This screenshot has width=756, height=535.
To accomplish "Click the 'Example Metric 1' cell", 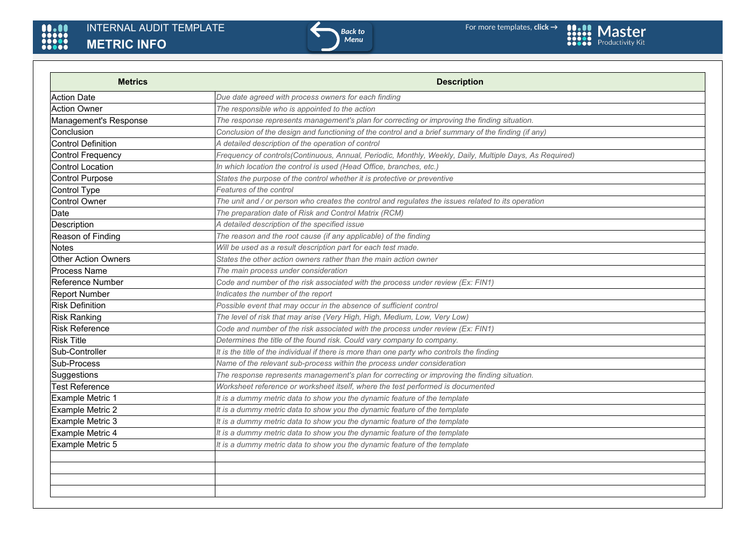I will 132,398.
